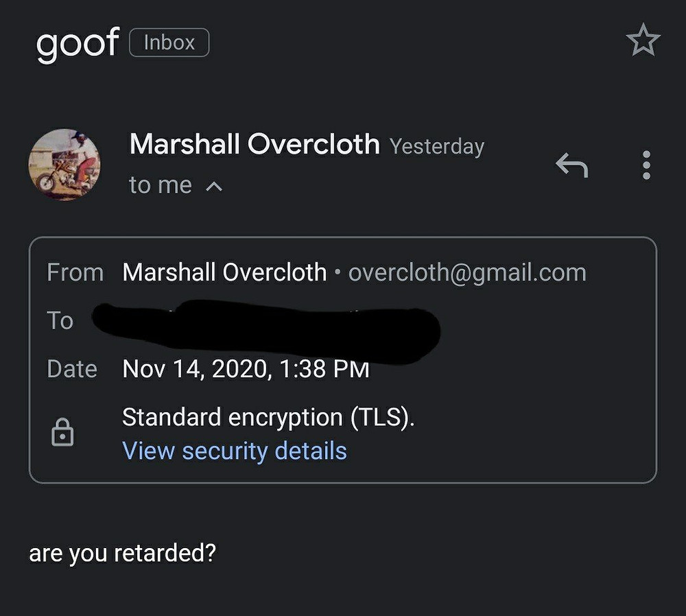Select the overcloth@gmail.com address

[467, 272]
